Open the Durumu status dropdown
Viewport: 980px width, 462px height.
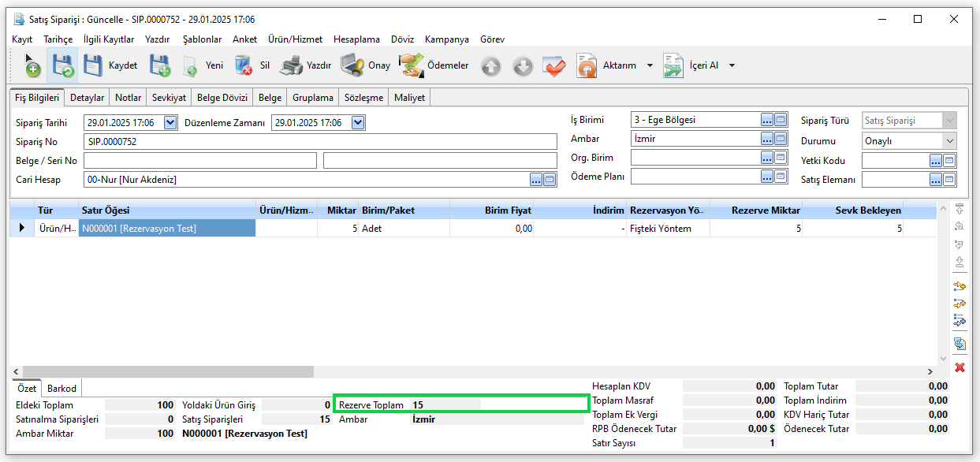(948, 141)
